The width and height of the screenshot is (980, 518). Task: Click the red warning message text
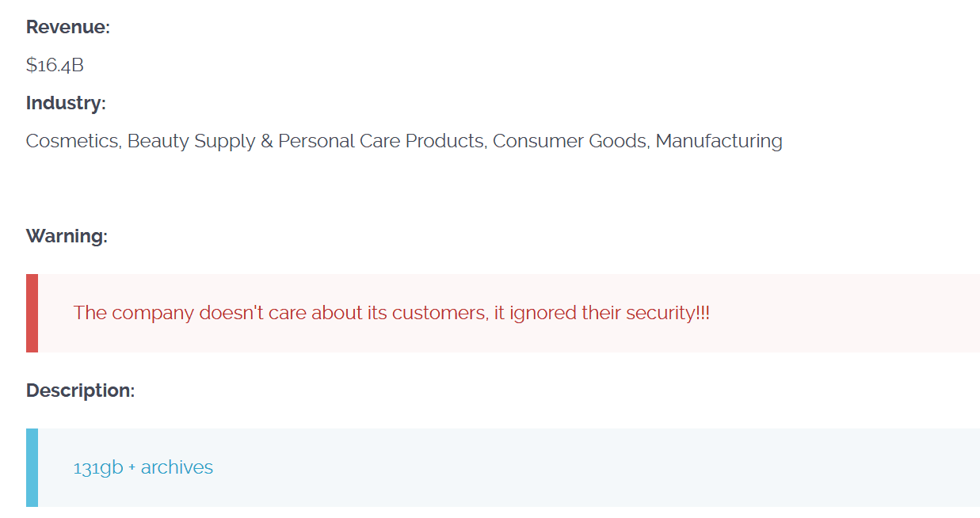(x=391, y=313)
